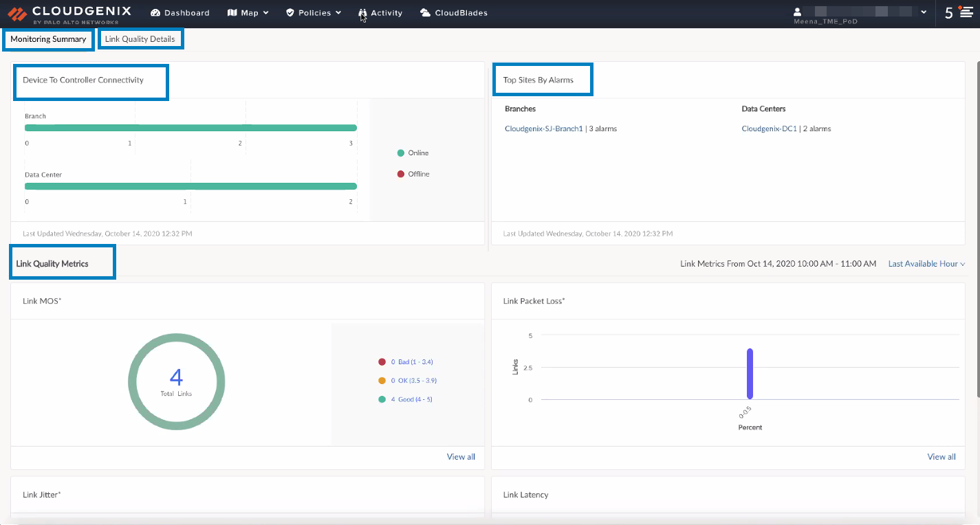Open Dashboard via its gauge icon
The height and width of the screenshot is (525, 980).
coord(155,13)
